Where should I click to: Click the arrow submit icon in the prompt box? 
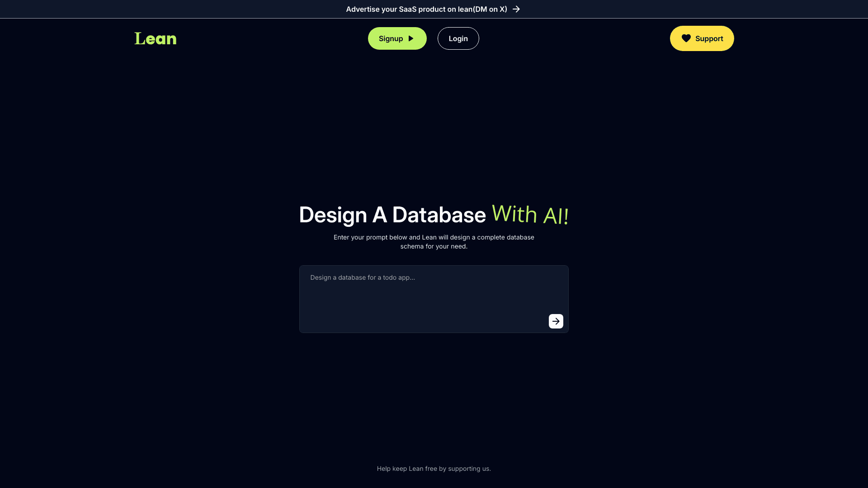pos(556,321)
